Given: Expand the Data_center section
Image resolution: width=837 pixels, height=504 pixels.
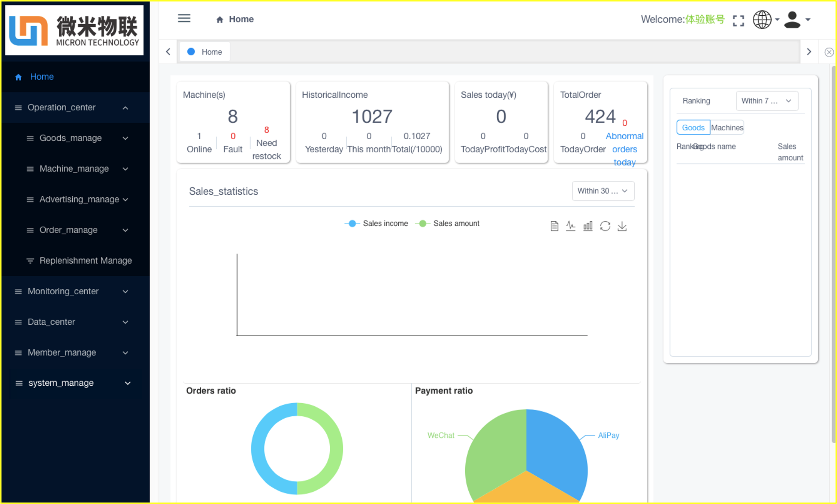Looking at the screenshot, I should pyautogui.click(x=126, y=322).
